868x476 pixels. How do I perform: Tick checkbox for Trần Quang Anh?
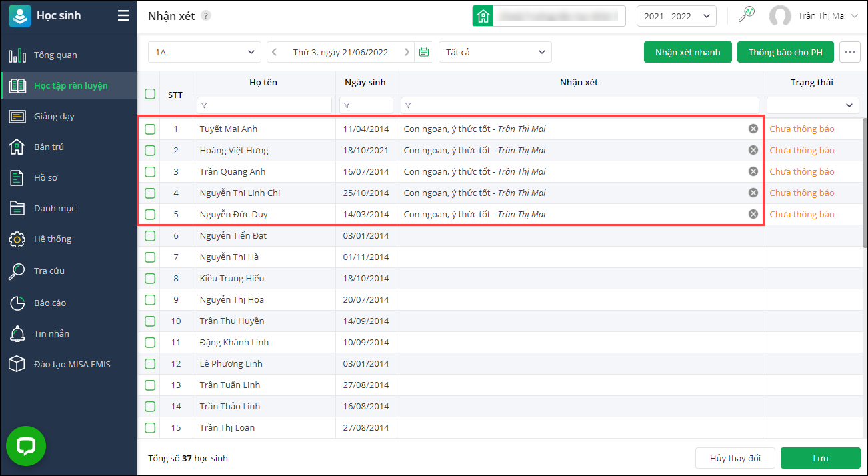tap(150, 171)
